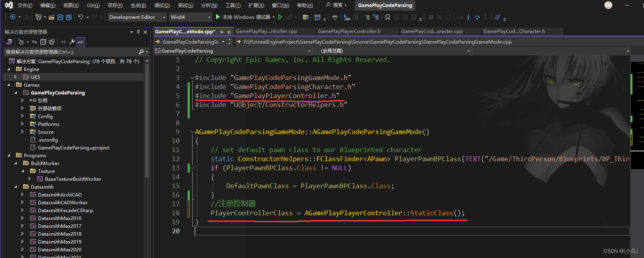Toggle pin on GameModecpp tab
This screenshot has width=644, height=258.
(222, 32)
